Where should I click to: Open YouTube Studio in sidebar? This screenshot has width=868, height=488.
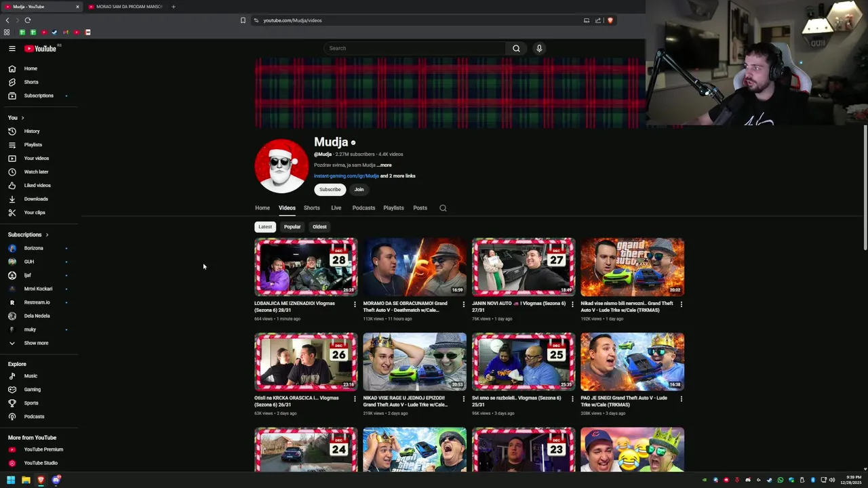(x=39, y=463)
